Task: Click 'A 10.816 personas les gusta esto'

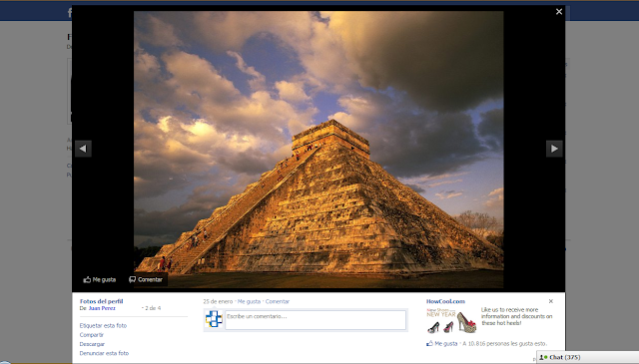Action: pyautogui.click(x=505, y=344)
